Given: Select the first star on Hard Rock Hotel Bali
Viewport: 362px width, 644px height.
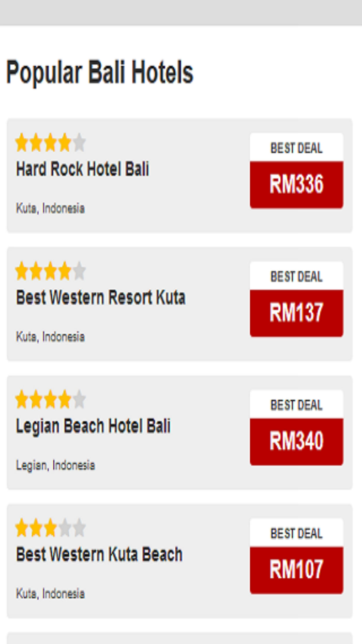Looking at the screenshot, I should [x=21, y=141].
